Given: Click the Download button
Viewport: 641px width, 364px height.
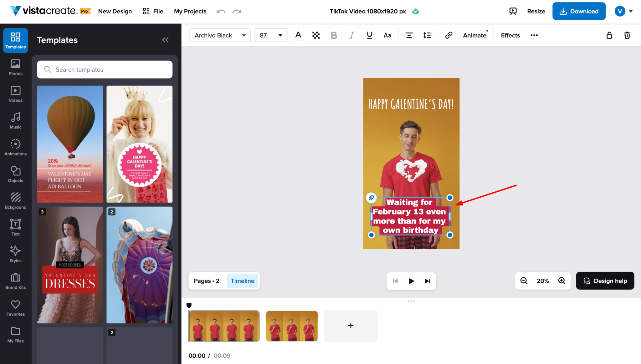Looking at the screenshot, I should (579, 11).
